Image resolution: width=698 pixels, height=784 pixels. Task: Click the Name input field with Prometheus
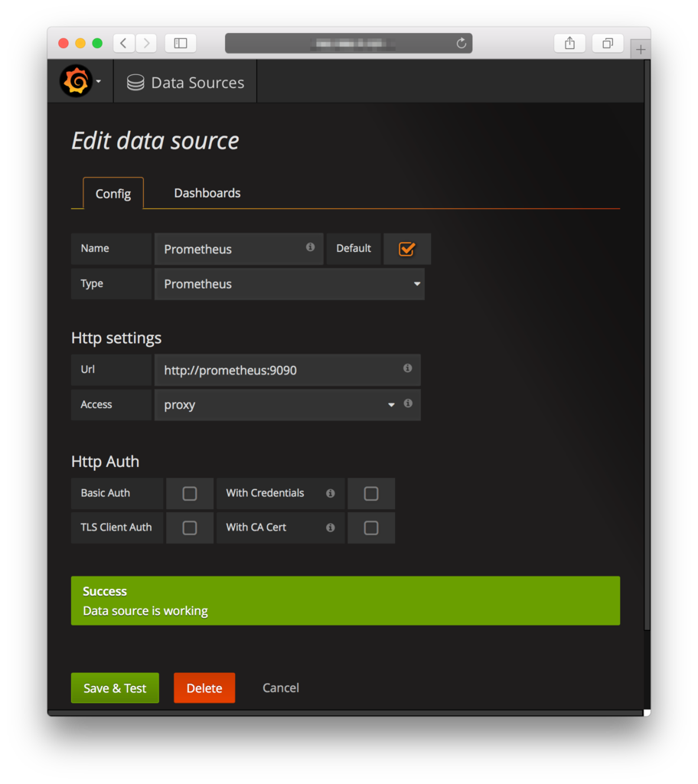tap(239, 249)
